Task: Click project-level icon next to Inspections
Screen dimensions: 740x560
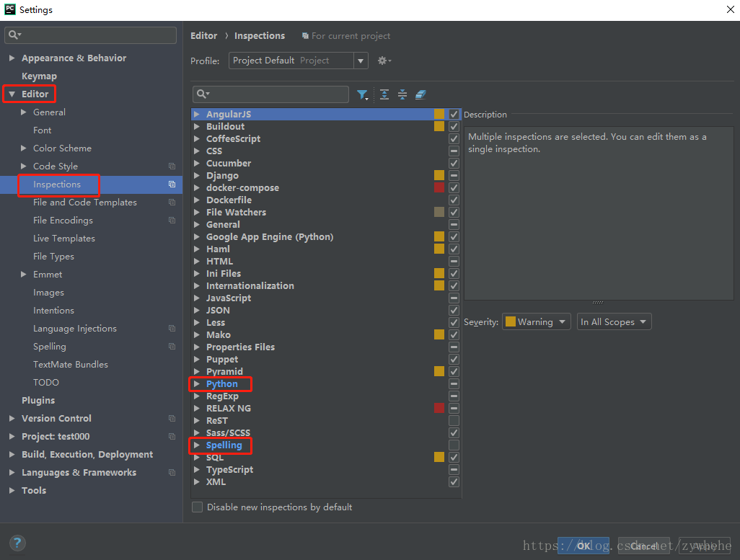Action: tap(172, 184)
